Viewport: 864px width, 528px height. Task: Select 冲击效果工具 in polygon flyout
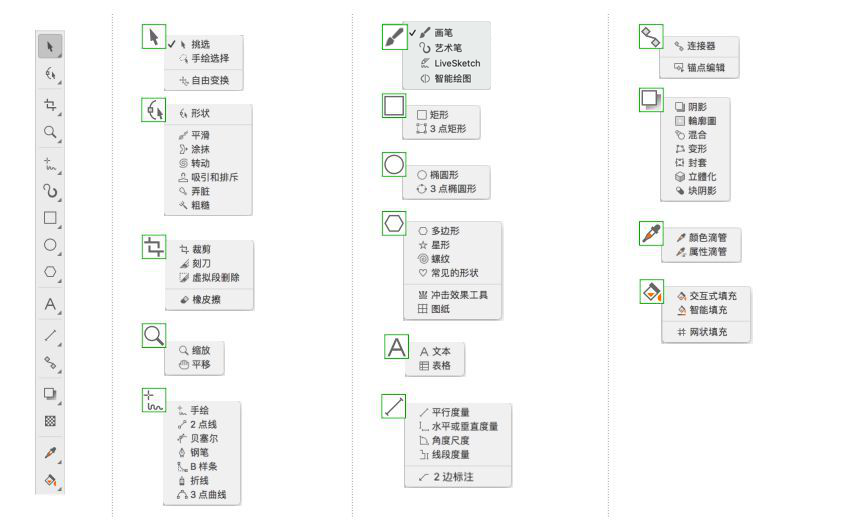459,295
